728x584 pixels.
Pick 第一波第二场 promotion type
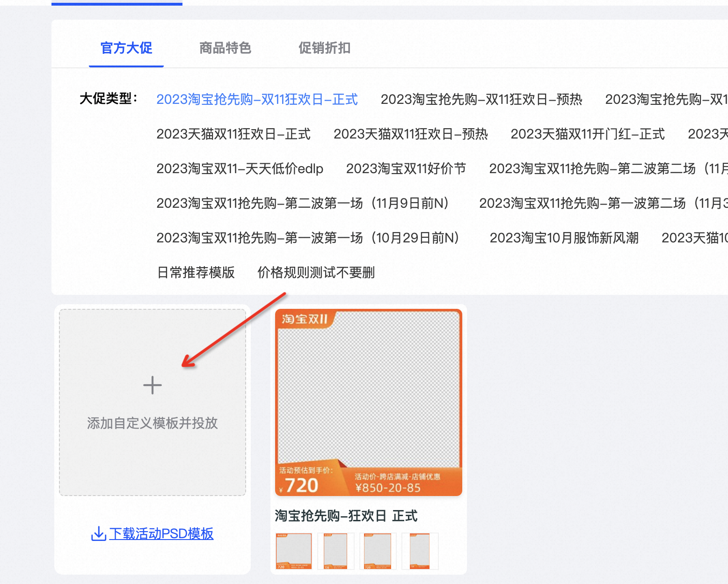pyautogui.click(x=604, y=203)
